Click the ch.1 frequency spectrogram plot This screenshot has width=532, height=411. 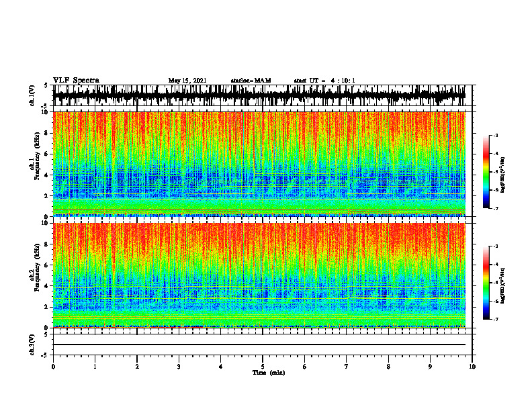pyautogui.click(x=259, y=164)
